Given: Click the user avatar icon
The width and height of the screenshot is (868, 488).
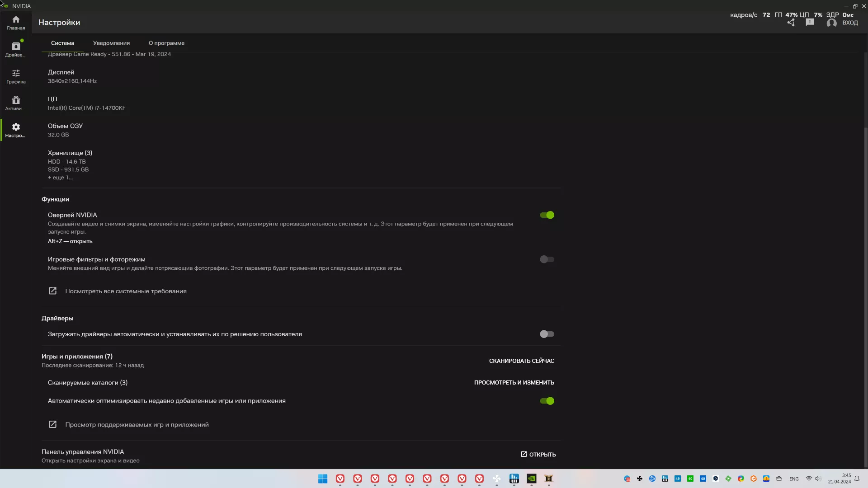Looking at the screenshot, I should tap(831, 23).
